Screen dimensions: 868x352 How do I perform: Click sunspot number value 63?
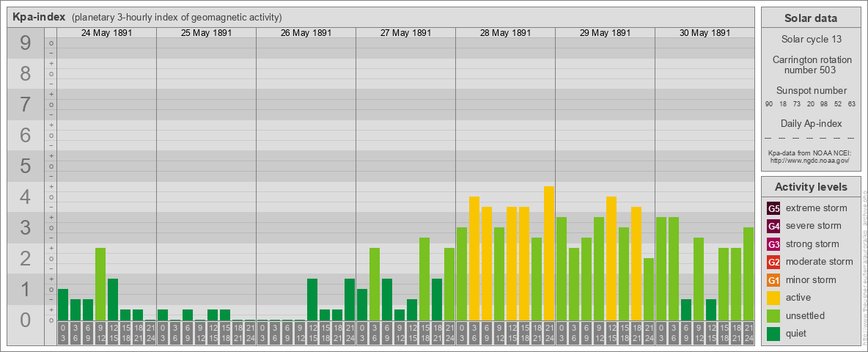852,104
